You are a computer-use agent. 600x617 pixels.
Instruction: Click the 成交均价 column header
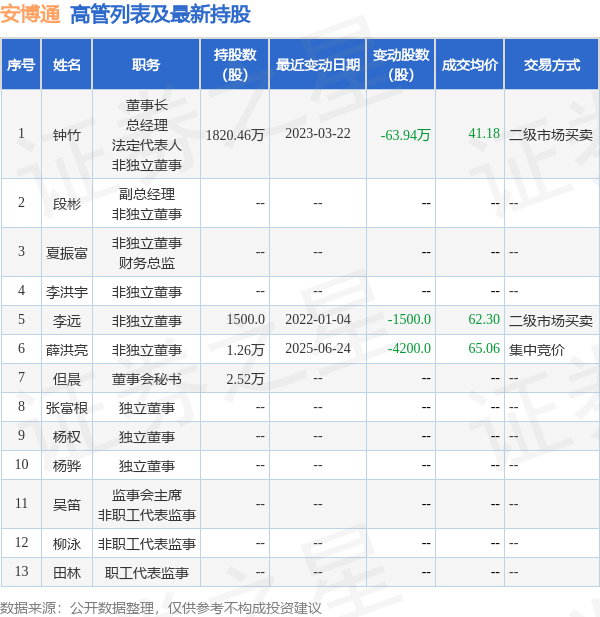click(x=470, y=65)
